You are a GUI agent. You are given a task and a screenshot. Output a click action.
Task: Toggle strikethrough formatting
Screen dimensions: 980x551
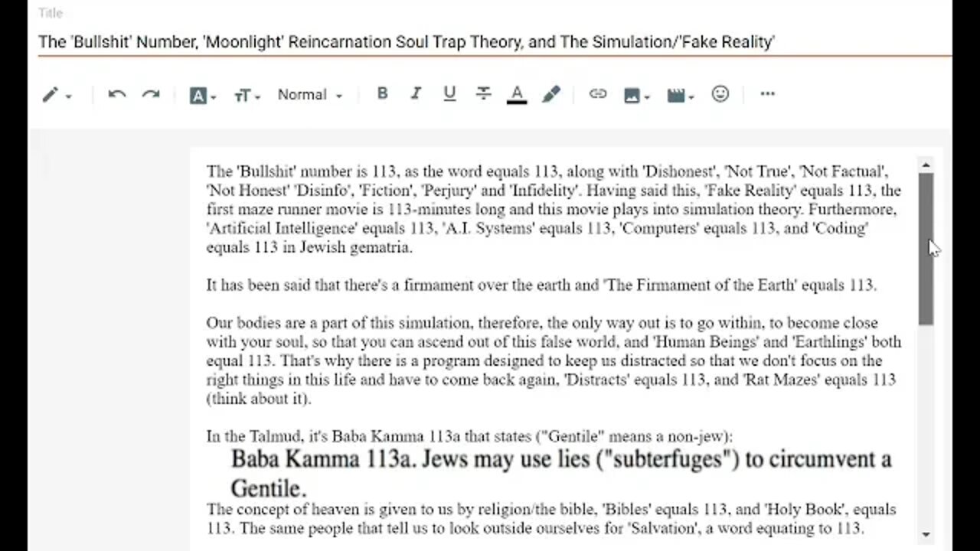point(483,93)
